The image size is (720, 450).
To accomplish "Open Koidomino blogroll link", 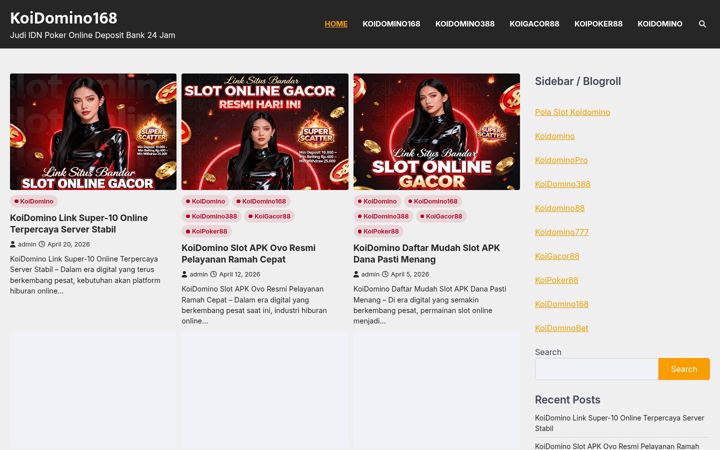I will click(555, 136).
